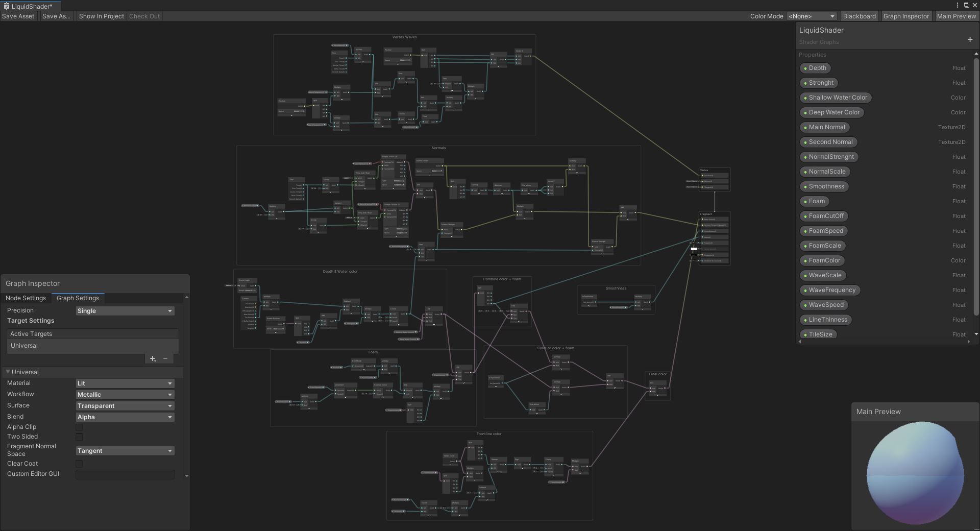Click the Custom Editor GUI text field

(x=125, y=474)
